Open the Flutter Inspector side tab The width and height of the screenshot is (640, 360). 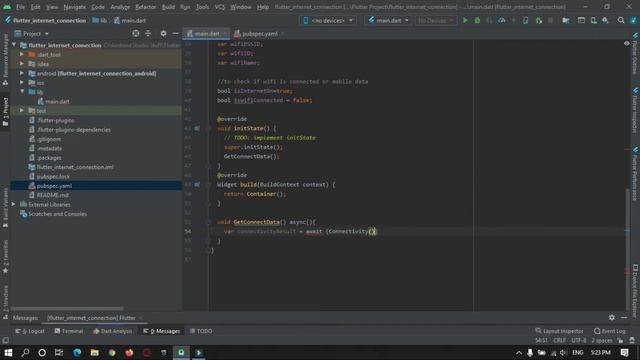(635, 109)
